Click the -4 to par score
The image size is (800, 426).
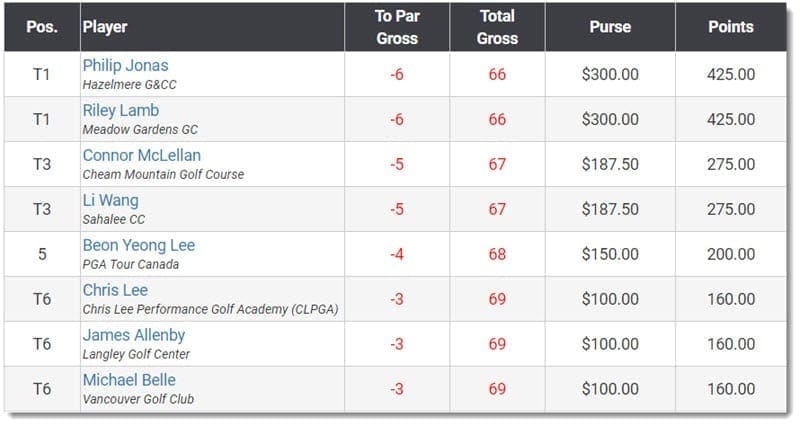click(x=397, y=254)
